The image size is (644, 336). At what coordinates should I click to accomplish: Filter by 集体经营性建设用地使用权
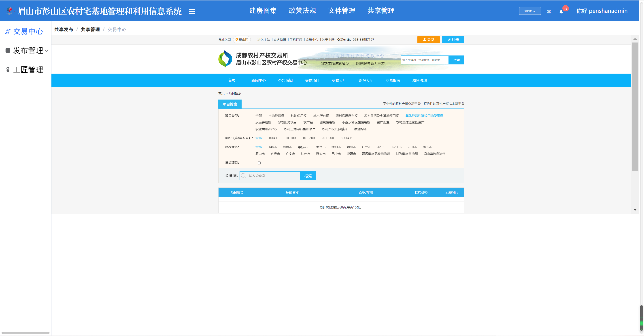424,116
